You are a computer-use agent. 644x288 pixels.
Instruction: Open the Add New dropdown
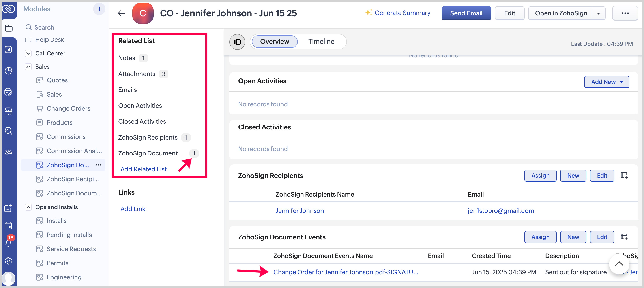(606, 82)
